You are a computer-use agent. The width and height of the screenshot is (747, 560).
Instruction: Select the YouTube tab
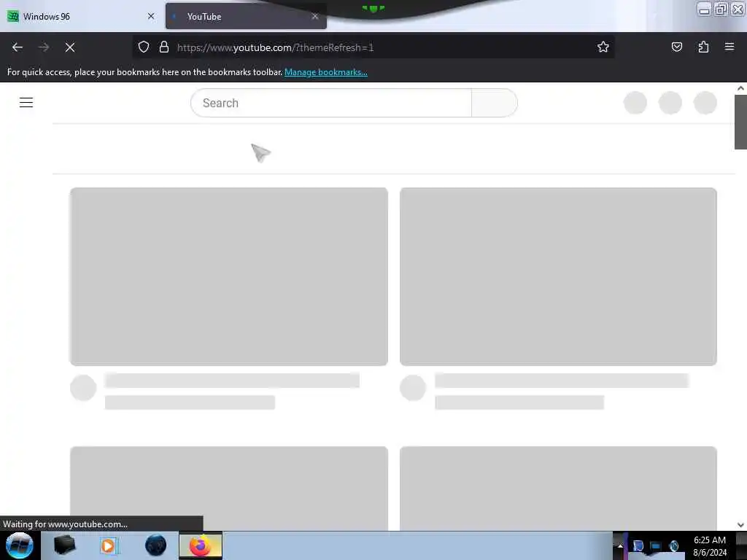click(246, 16)
